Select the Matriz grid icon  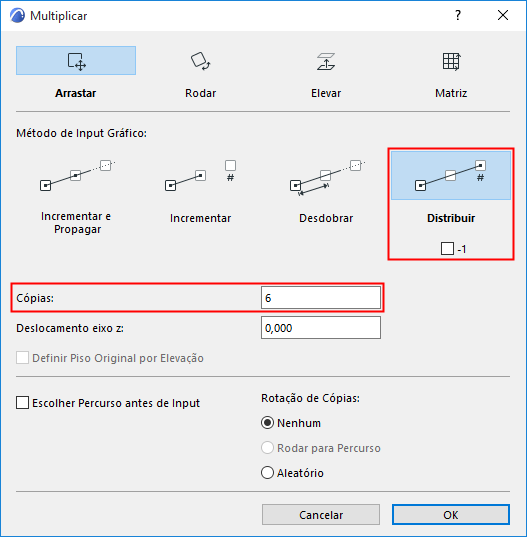click(451, 61)
